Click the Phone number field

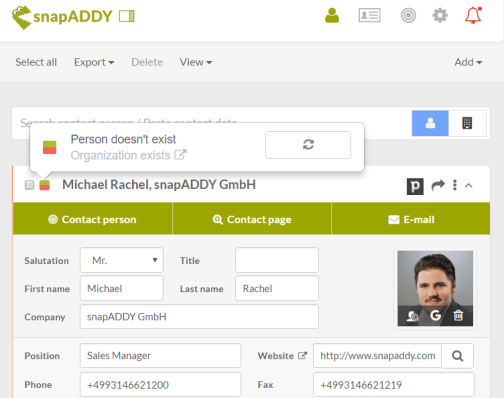pyautogui.click(x=160, y=385)
